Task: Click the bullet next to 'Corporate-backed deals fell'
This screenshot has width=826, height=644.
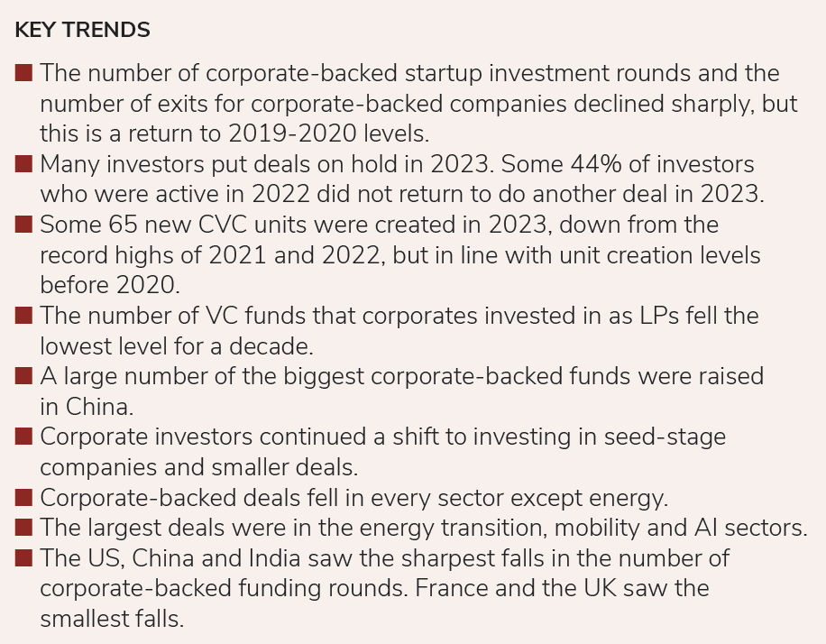Action: pyautogui.click(x=24, y=497)
